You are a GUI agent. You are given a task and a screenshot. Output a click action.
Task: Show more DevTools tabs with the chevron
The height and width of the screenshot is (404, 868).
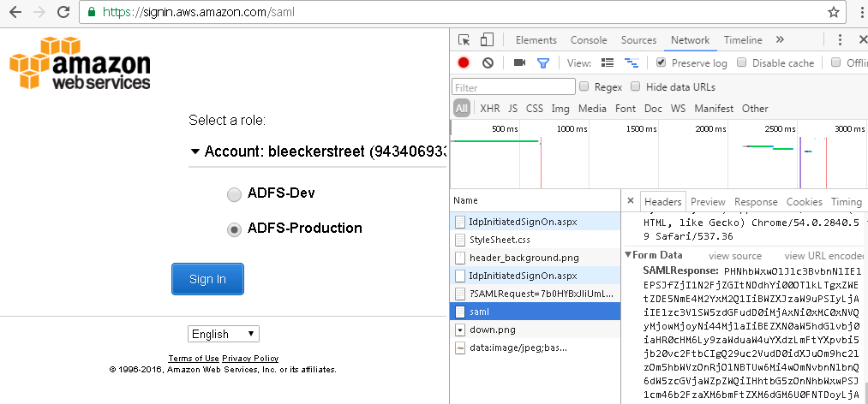click(x=780, y=39)
